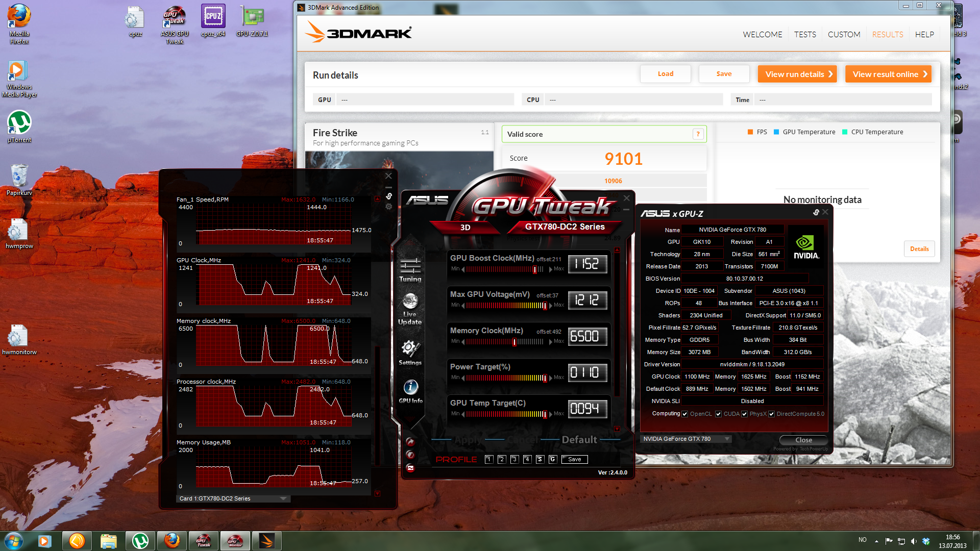Open the CUSTOM tab in 3DMark
This screenshot has width=980, height=551.
844,34
